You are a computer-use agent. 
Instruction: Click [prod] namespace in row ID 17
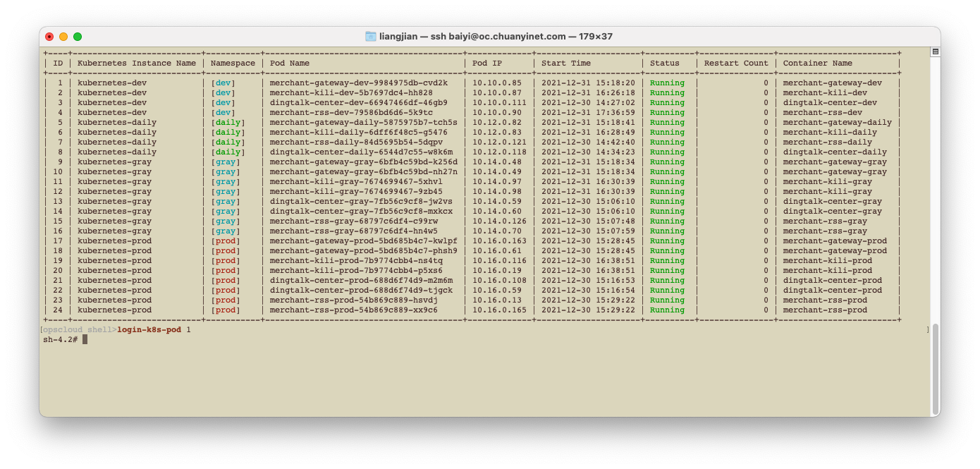(226, 240)
